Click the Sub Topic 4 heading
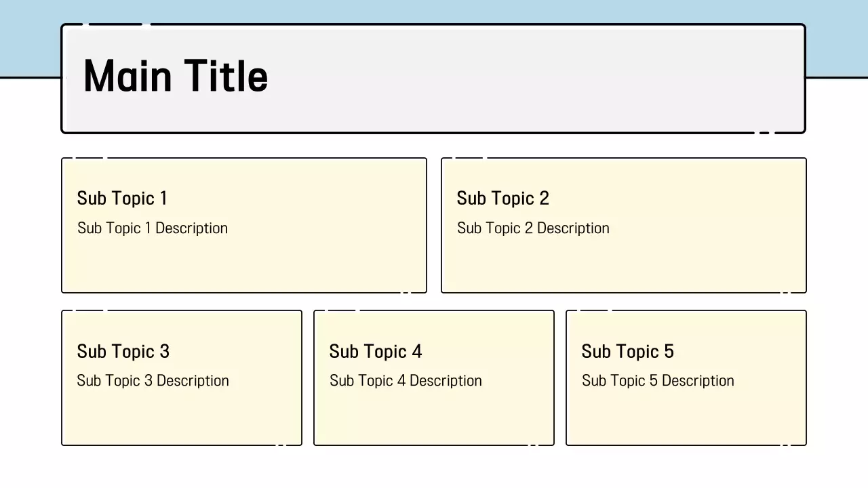Image resolution: width=868 pixels, height=488 pixels. (x=375, y=352)
